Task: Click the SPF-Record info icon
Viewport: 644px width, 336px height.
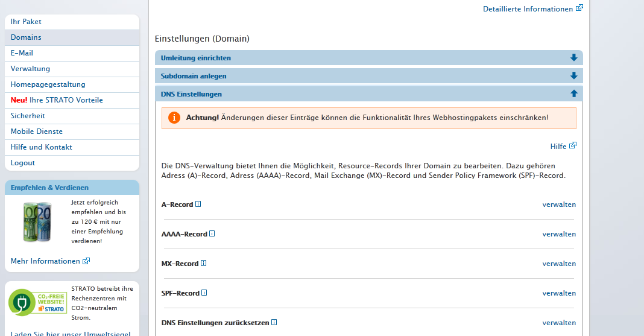Action: [x=204, y=293]
